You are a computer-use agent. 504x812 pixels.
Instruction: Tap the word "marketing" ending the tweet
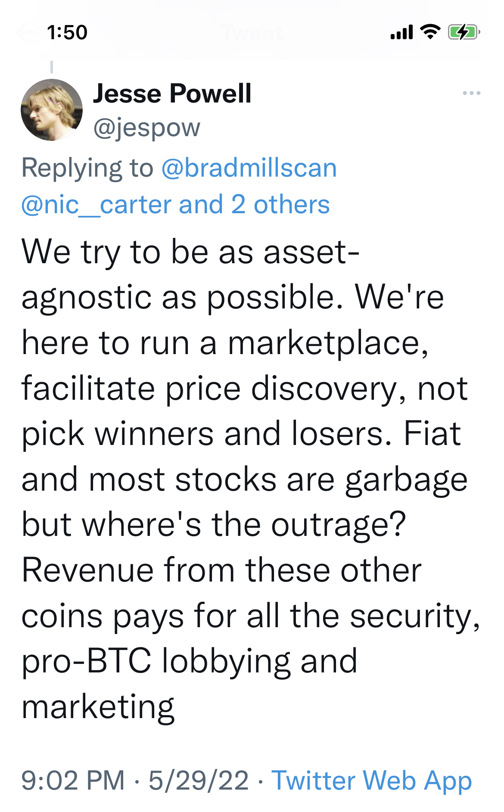(x=98, y=707)
